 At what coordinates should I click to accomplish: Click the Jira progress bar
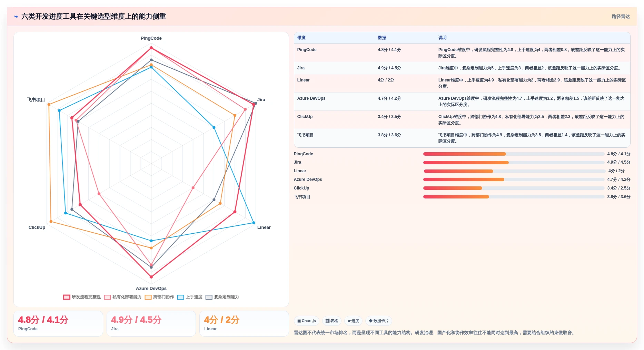[514, 163]
